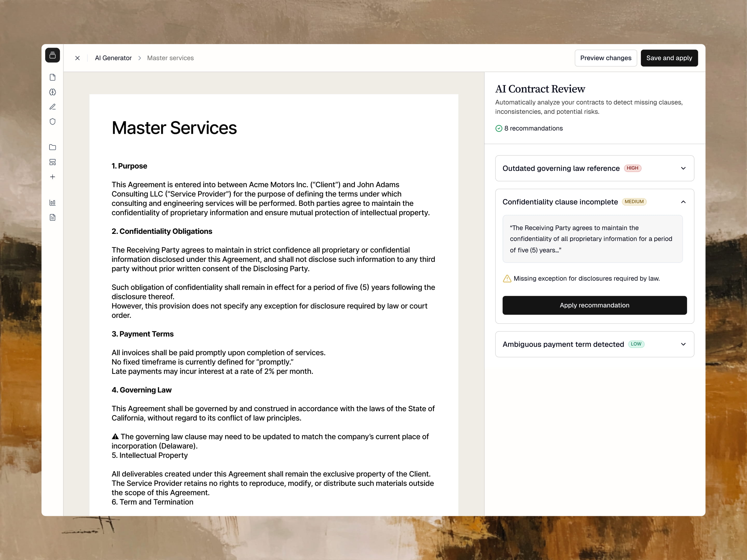Viewport: 747px width, 560px height.
Task: Open the bar chart analytics icon
Action: (52, 202)
